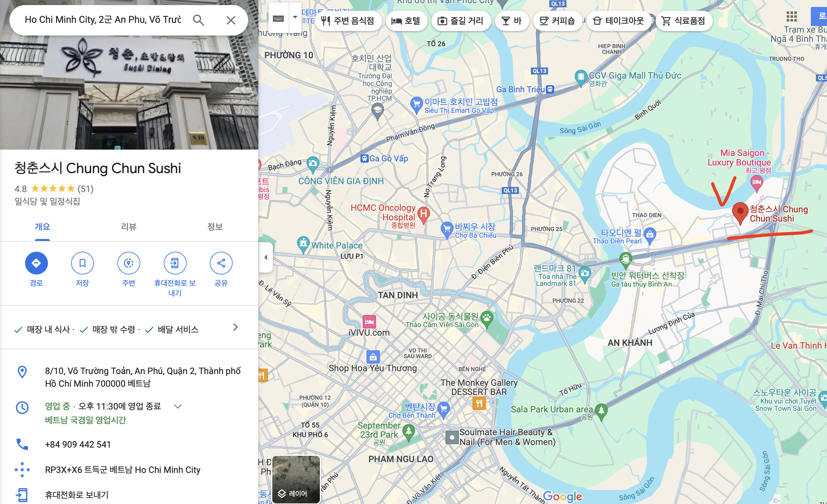Filter by 주변 음식점 chip
Viewport: 827px width, 504px height.
tap(348, 21)
